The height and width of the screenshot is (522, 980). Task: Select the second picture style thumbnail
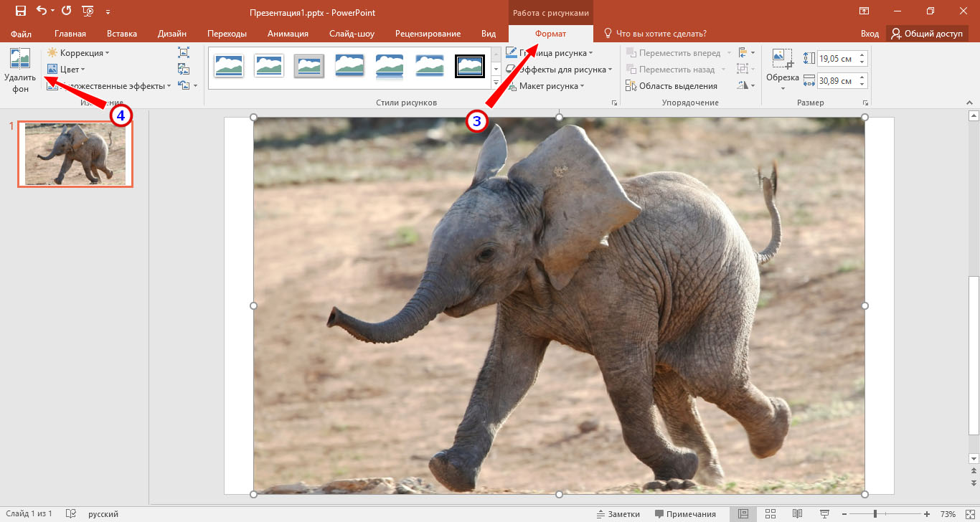coord(269,66)
